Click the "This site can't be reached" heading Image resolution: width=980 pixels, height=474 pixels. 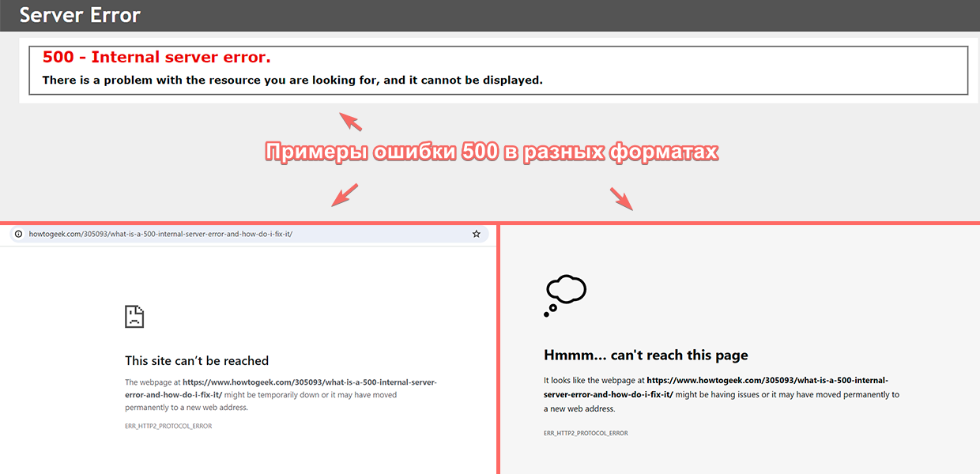click(197, 361)
